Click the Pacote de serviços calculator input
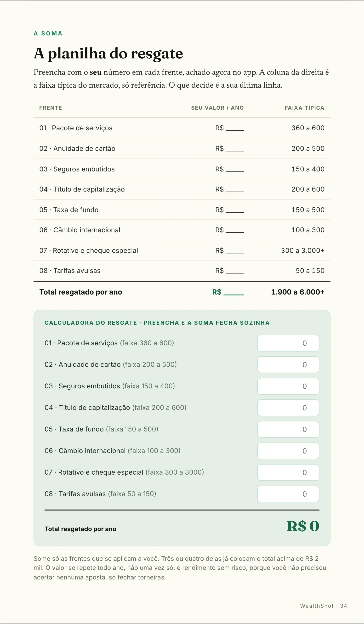The height and width of the screenshot is (624, 364). (x=288, y=343)
